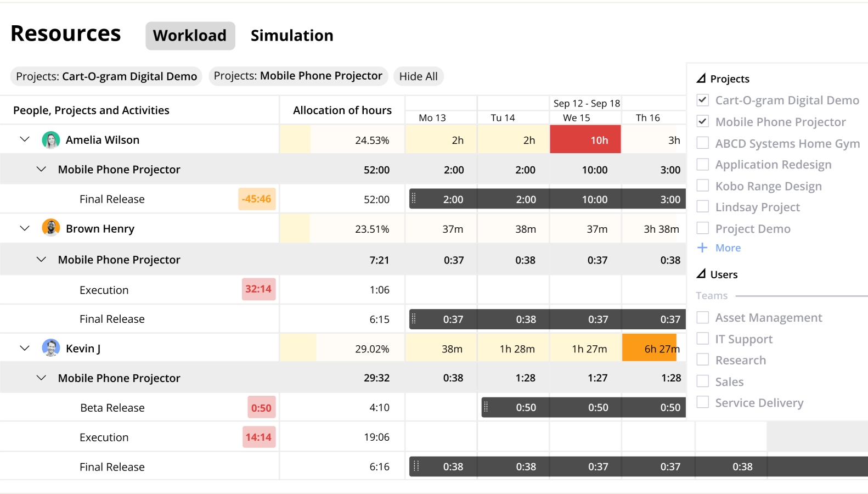
Task: Click Brown Henry's avatar
Action: point(50,228)
